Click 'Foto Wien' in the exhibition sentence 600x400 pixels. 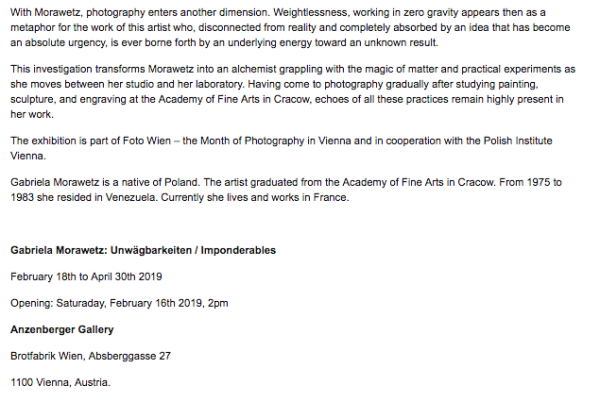point(147,140)
